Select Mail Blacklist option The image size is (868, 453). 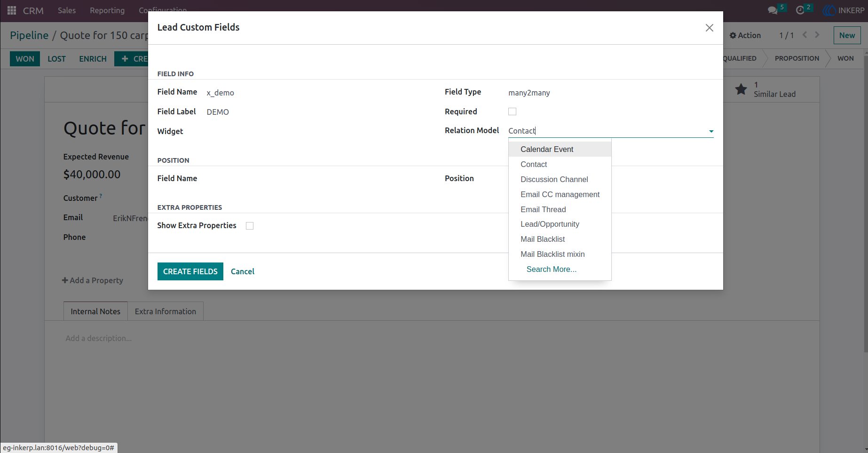(x=560, y=239)
